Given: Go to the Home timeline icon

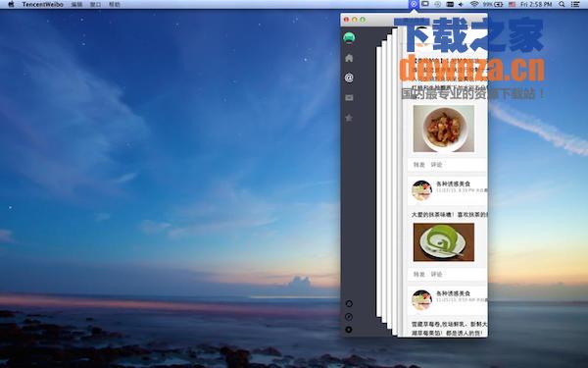Looking at the screenshot, I should pyautogui.click(x=349, y=58).
